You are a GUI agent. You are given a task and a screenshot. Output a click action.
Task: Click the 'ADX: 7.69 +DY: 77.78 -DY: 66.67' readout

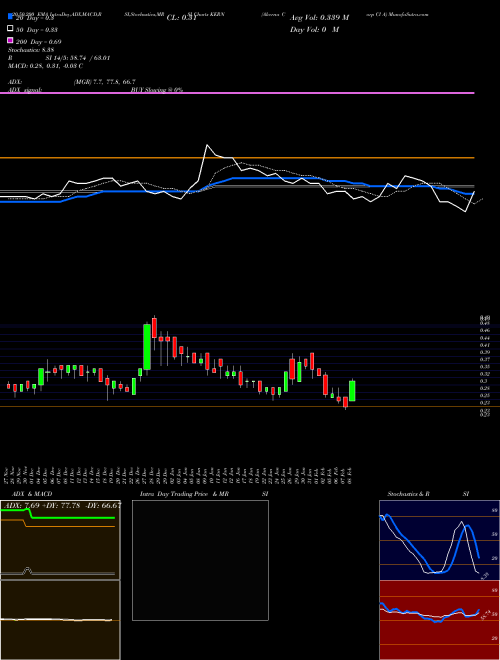click(x=62, y=505)
